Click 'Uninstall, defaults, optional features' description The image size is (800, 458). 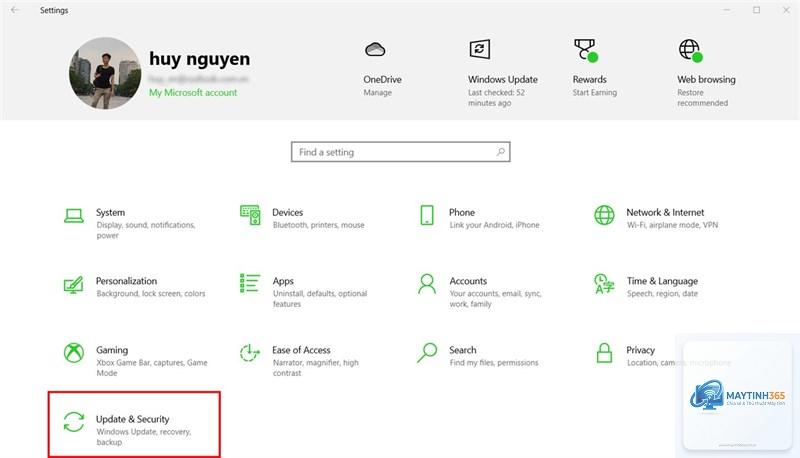coord(320,298)
